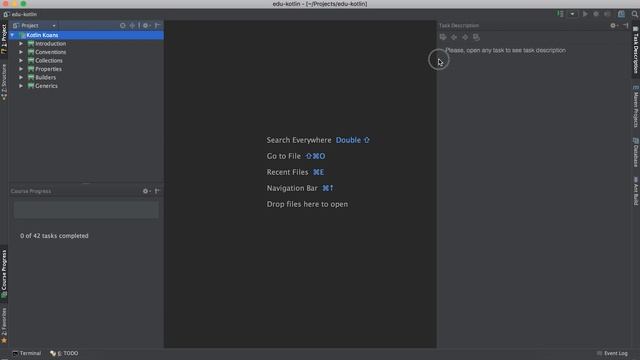Click the edu-kotlin breadcrumb folder icon

(6, 14)
